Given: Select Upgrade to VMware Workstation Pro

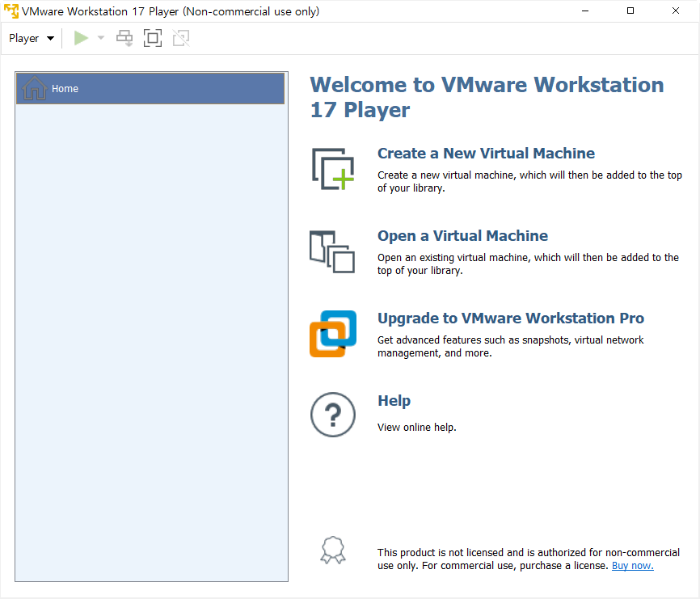Looking at the screenshot, I should tap(511, 318).
